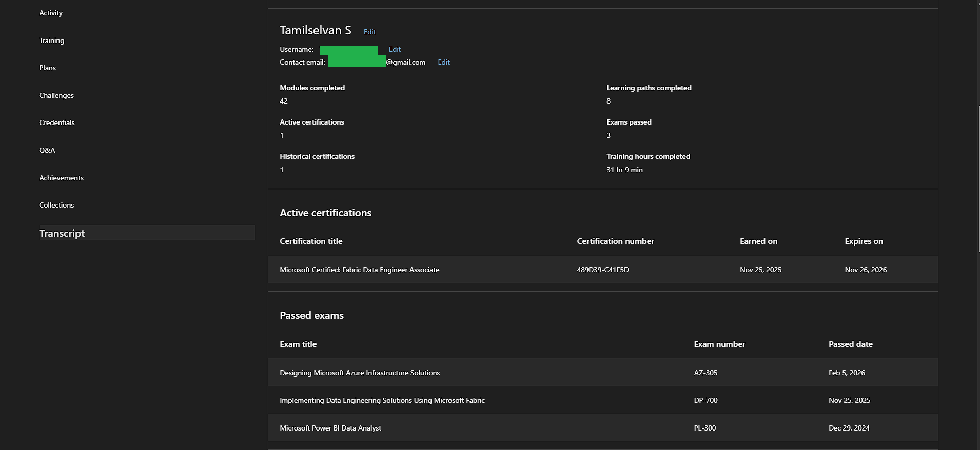This screenshot has height=450, width=980.
Task: Click the Historical certifications label
Action: (317, 156)
